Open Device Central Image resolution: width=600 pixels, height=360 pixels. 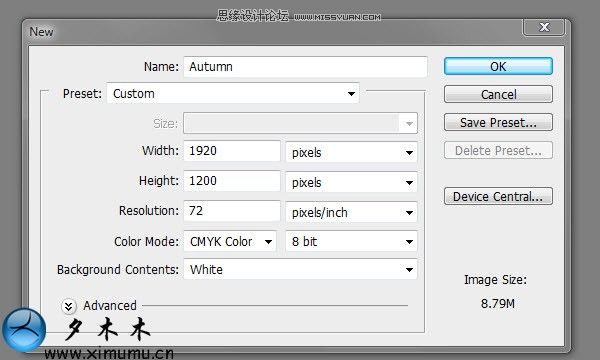[x=498, y=196]
